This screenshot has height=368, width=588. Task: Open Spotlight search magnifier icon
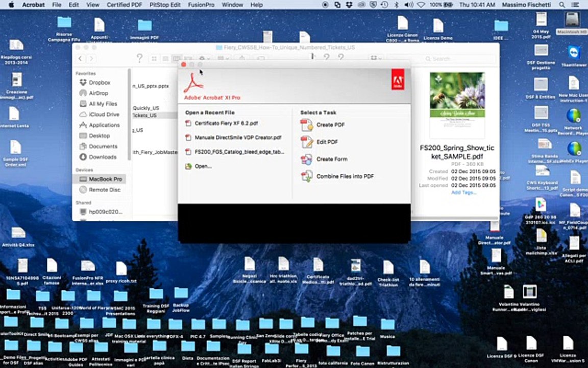pos(561,5)
